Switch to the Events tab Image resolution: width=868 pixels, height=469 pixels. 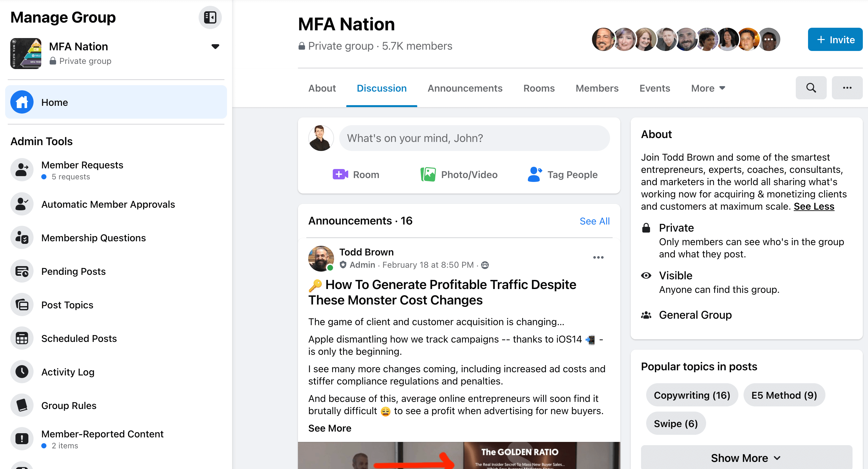655,88
